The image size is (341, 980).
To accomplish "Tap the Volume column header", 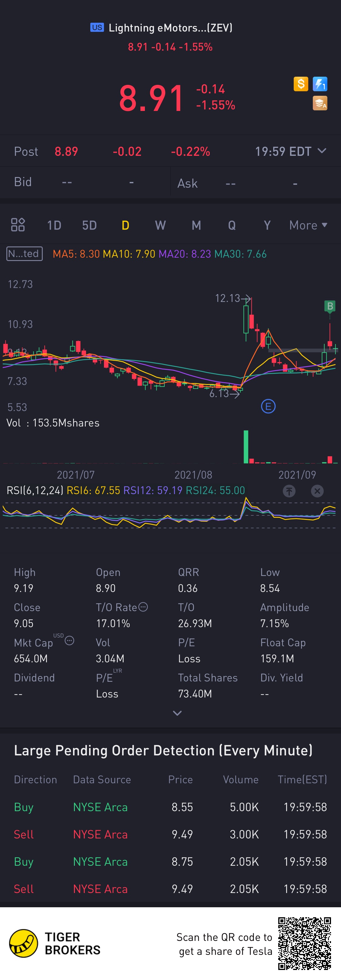I will (x=241, y=780).
